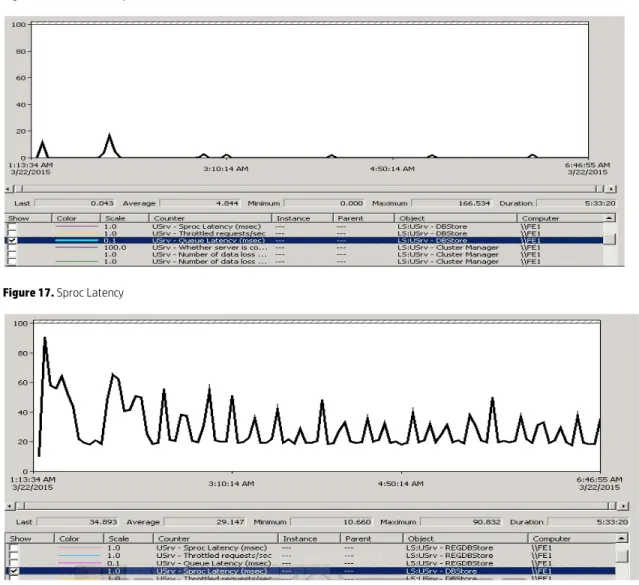Click right scroll arrow under the upper graph
Image resolution: width=639 pixels, height=585 pixels.
pos(611,189)
